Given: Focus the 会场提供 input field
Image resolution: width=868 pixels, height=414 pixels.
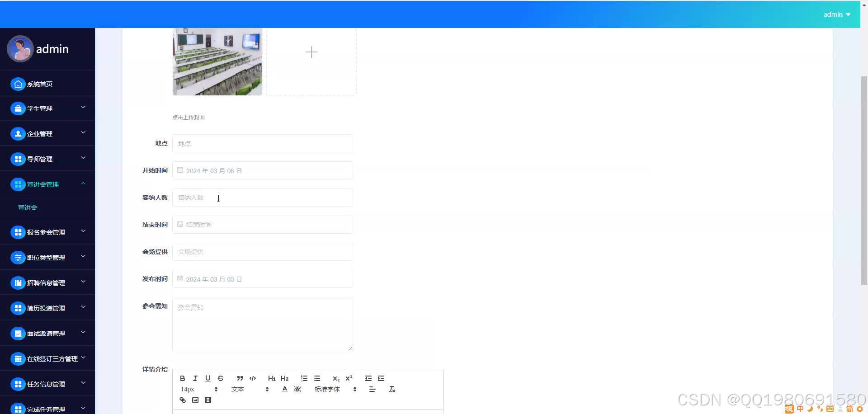Looking at the screenshot, I should click(263, 252).
